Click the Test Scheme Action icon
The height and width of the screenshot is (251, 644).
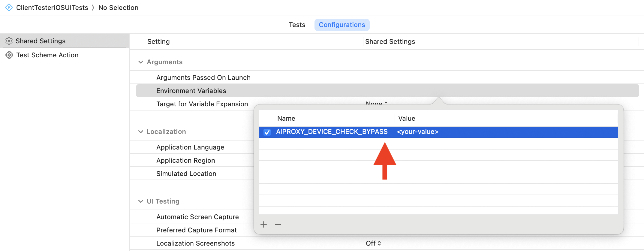9,55
